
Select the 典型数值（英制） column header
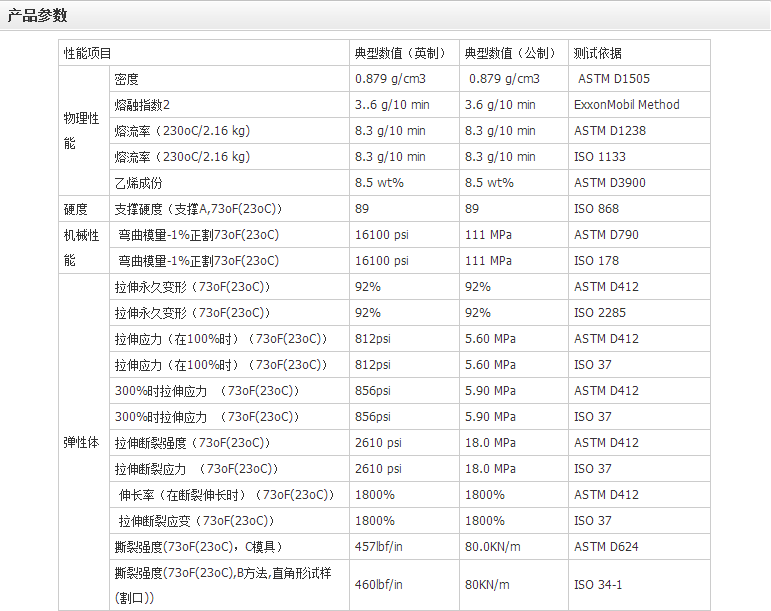coord(404,53)
